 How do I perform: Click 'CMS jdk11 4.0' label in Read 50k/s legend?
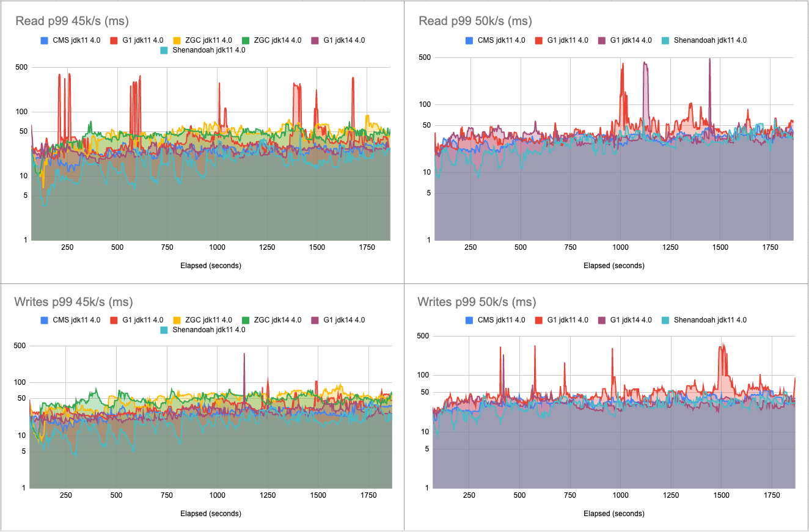tap(502, 41)
